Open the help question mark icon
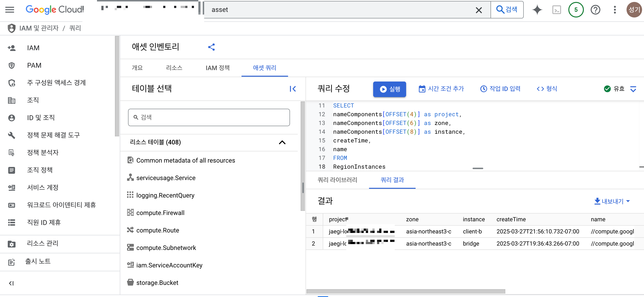 click(595, 10)
